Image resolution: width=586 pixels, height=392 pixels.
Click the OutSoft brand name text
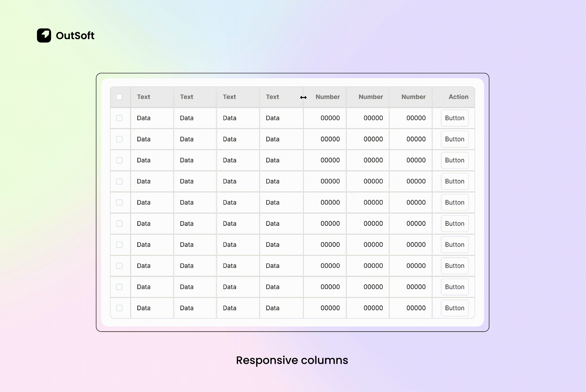click(x=75, y=36)
